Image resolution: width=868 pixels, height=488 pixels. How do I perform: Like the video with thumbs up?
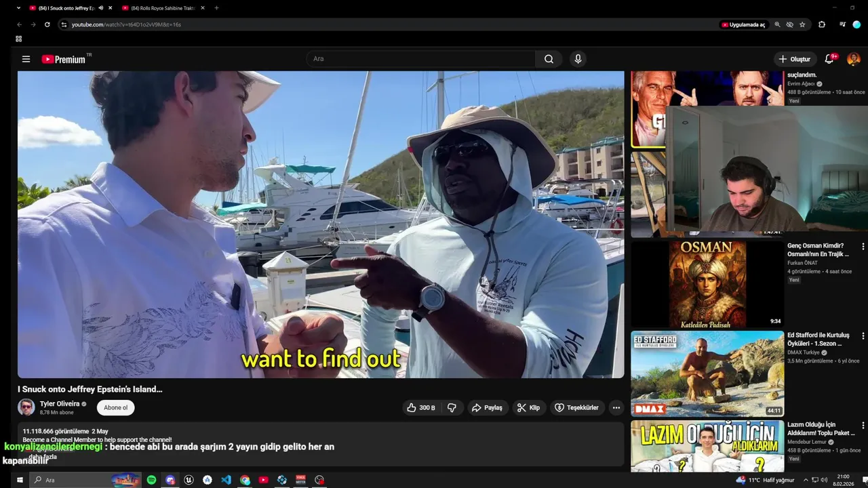coord(420,407)
